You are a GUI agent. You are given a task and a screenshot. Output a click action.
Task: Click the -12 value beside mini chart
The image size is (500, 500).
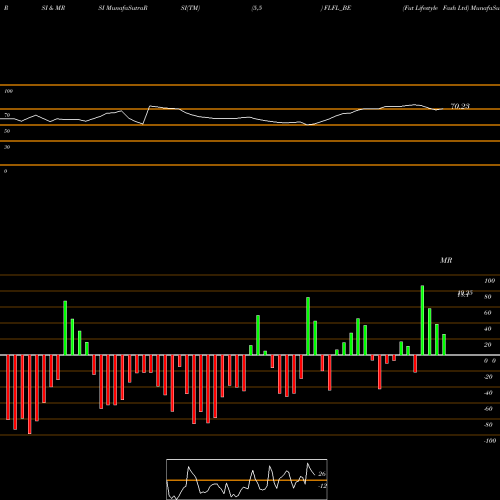[x=322, y=486]
